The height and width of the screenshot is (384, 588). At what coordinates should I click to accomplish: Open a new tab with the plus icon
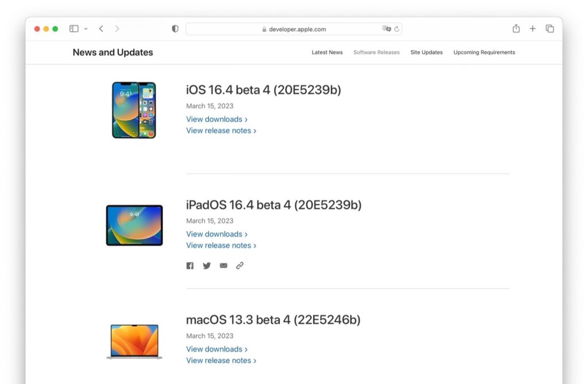click(532, 28)
